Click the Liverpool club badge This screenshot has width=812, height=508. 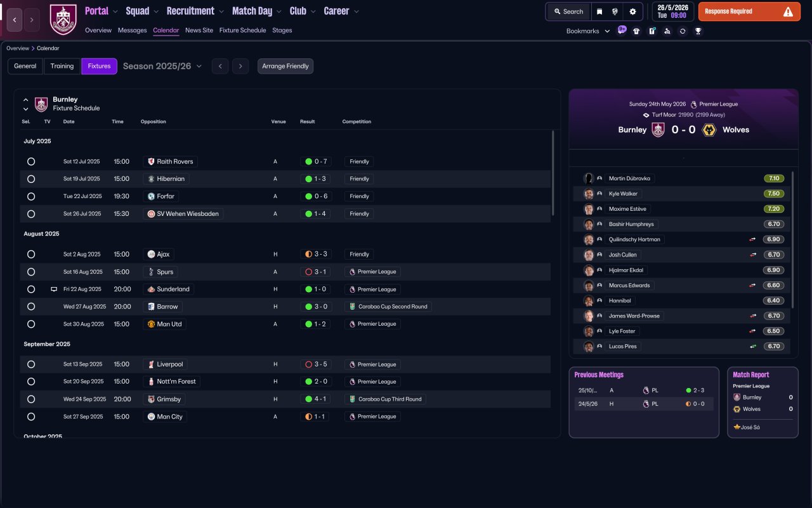(x=151, y=364)
